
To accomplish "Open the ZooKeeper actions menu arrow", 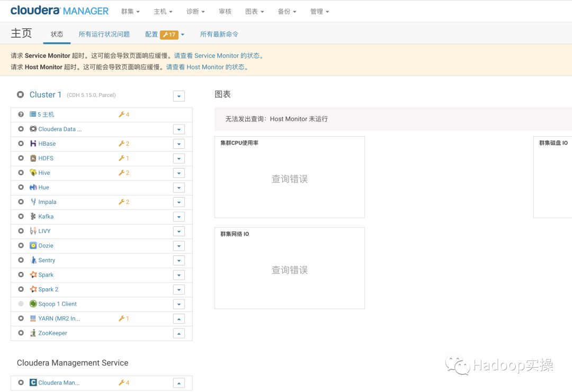I will point(179,333).
